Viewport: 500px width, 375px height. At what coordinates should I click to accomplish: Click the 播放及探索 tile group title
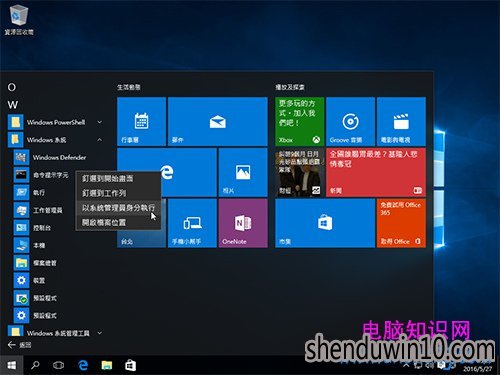[x=290, y=87]
